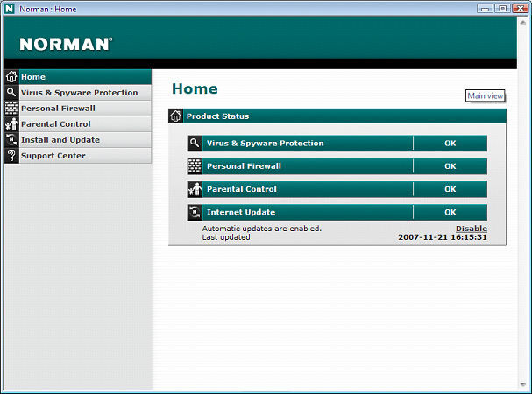Click OK status for Parental Control
This screenshot has height=394, width=532.
[450, 189]
